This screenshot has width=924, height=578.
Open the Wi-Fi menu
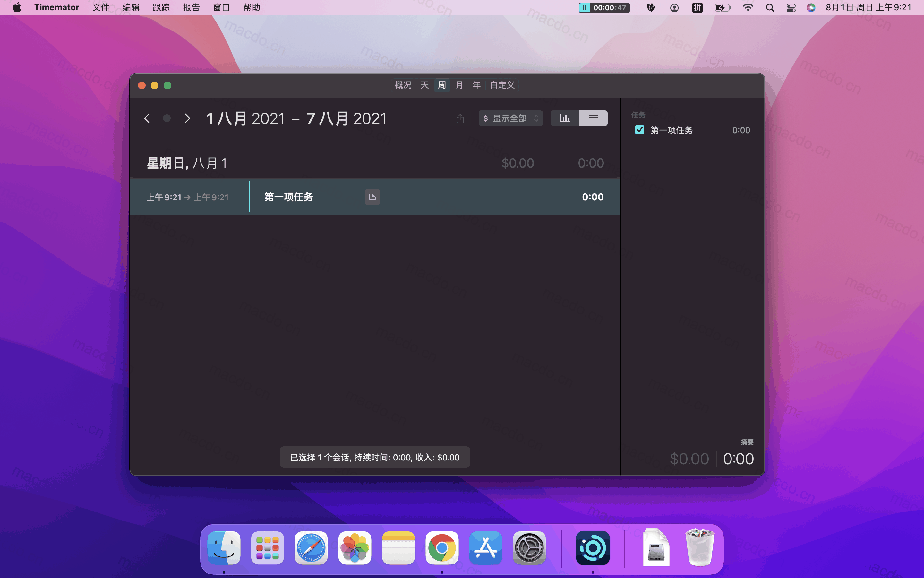coord(748,8)
